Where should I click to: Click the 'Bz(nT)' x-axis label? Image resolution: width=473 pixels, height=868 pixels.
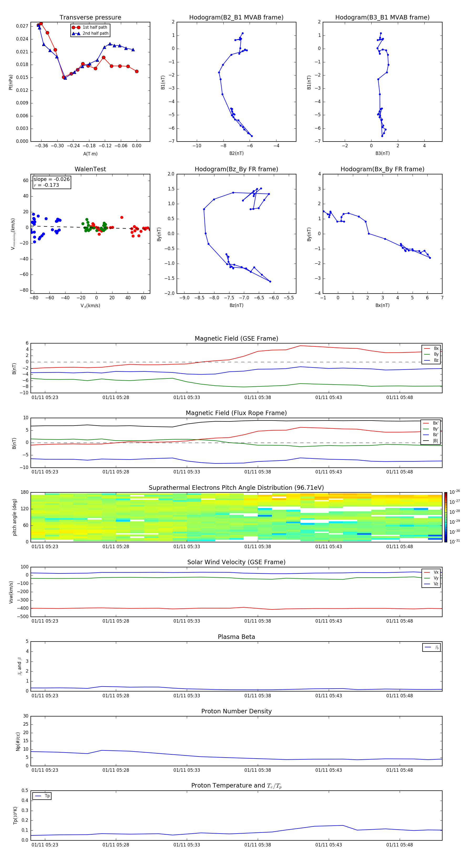[236, 305]
